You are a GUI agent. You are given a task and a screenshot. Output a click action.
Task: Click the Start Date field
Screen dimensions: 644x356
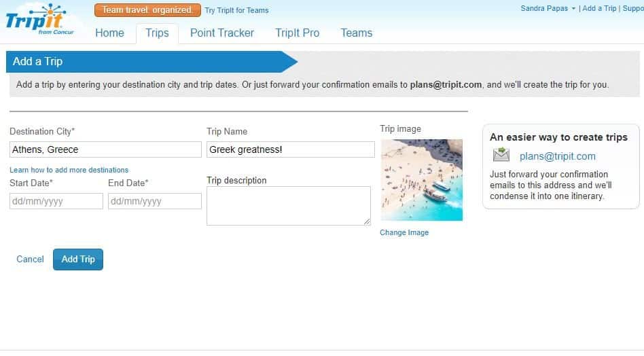[x=56, y=201]
